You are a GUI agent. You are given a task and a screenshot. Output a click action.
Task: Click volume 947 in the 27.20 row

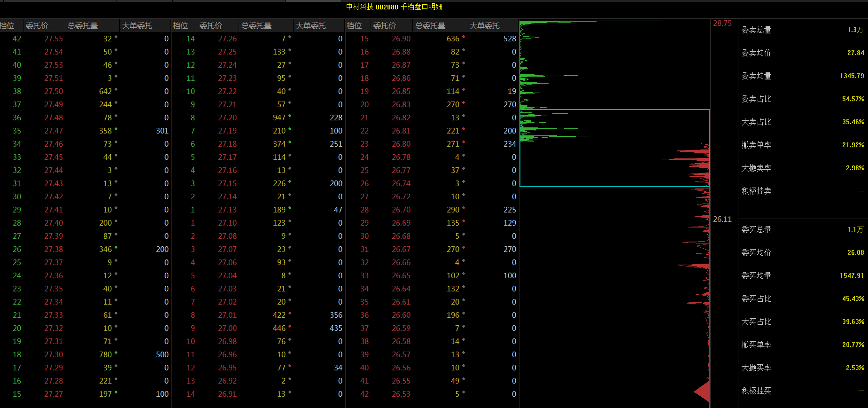point(279,118)
